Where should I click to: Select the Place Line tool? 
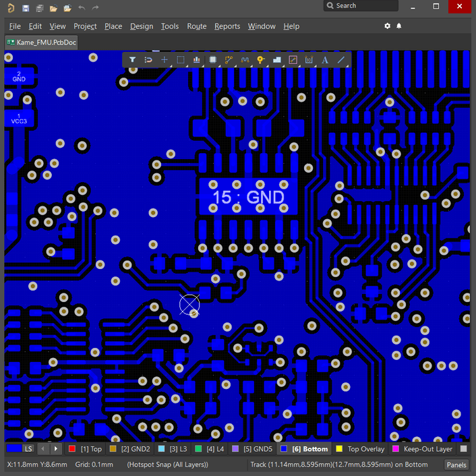[341, 60]
